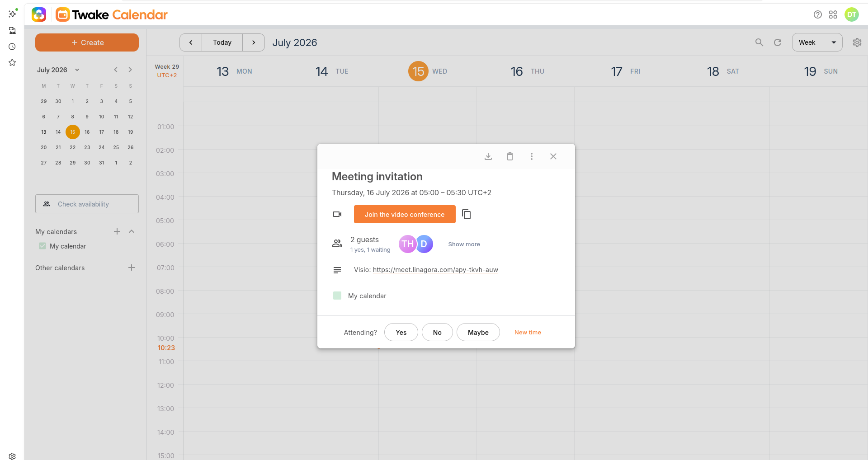Join the video conference
This screenshot has height=460, width=868.
[405, 214]
